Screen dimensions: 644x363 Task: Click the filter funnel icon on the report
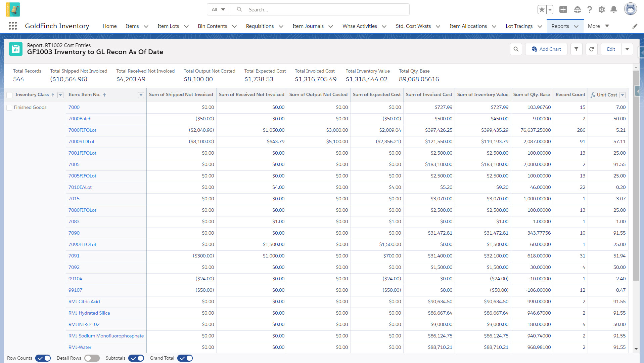click(x=576, y=49)
